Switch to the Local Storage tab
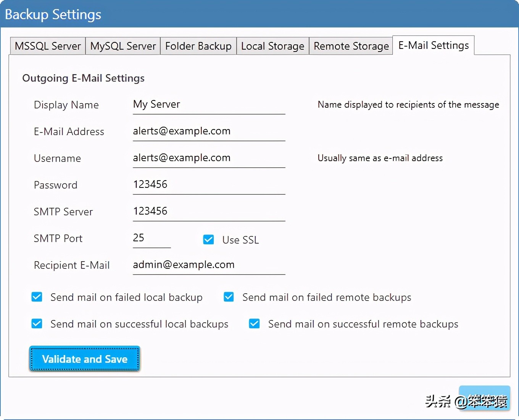 [x=272, y=46]
